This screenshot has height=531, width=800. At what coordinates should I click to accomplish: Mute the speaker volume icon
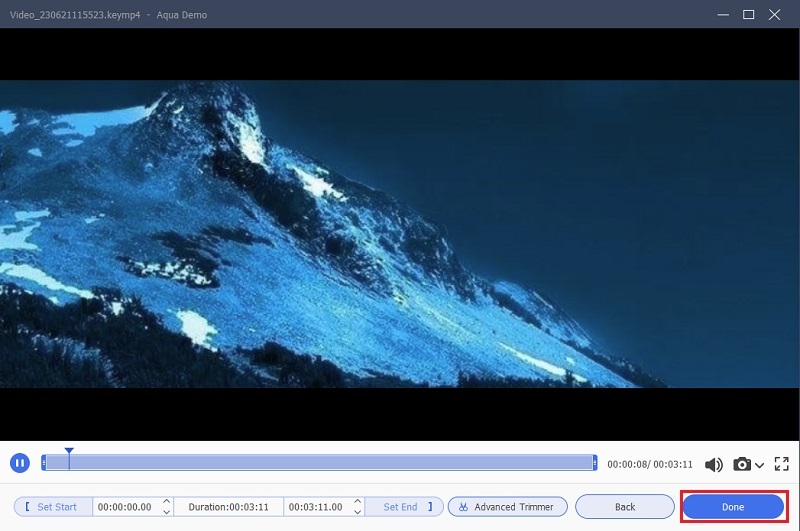(x=714, y=464)
